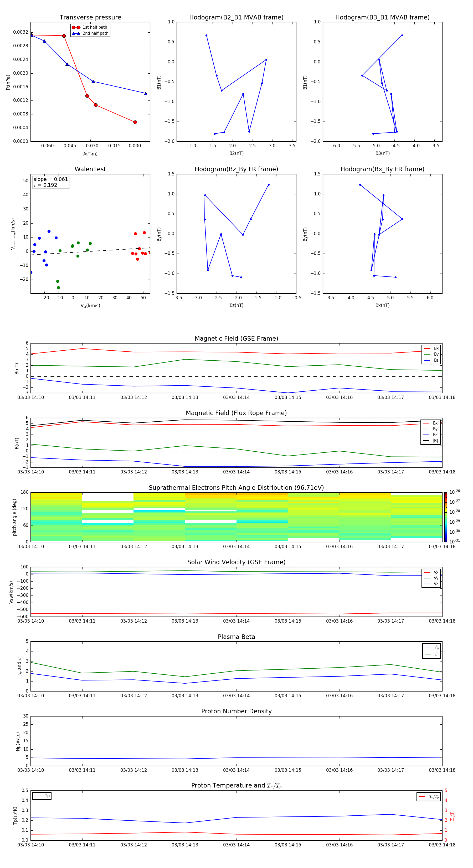Click the "WalenTest" plot title
The height and width of the screenshot is (868, 473).
(90, 169)
